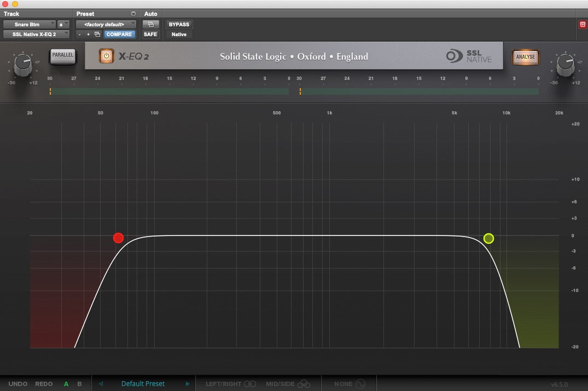Click the Auto header label
The height and width of the screenshot is (391, 588).
[x=151, y=14]
